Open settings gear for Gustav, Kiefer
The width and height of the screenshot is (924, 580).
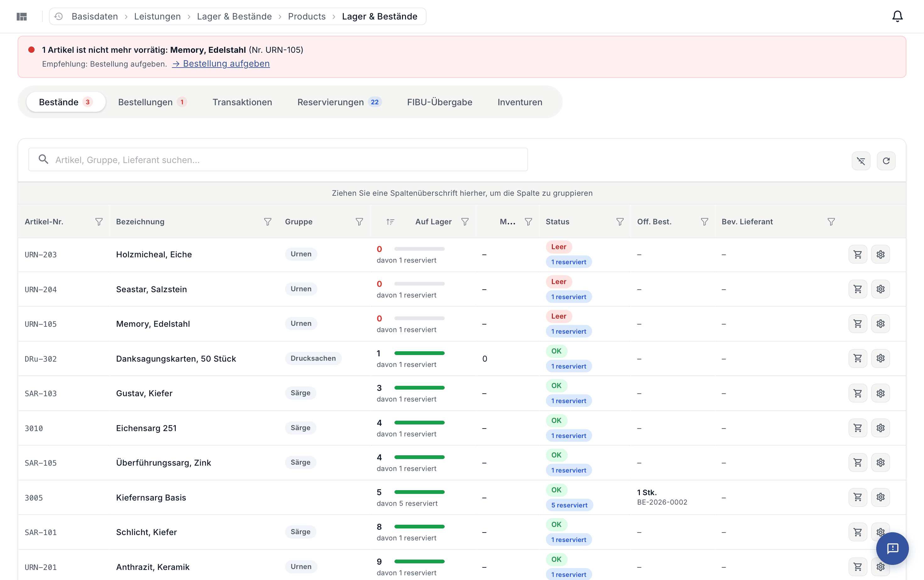[x=880, y=393]
